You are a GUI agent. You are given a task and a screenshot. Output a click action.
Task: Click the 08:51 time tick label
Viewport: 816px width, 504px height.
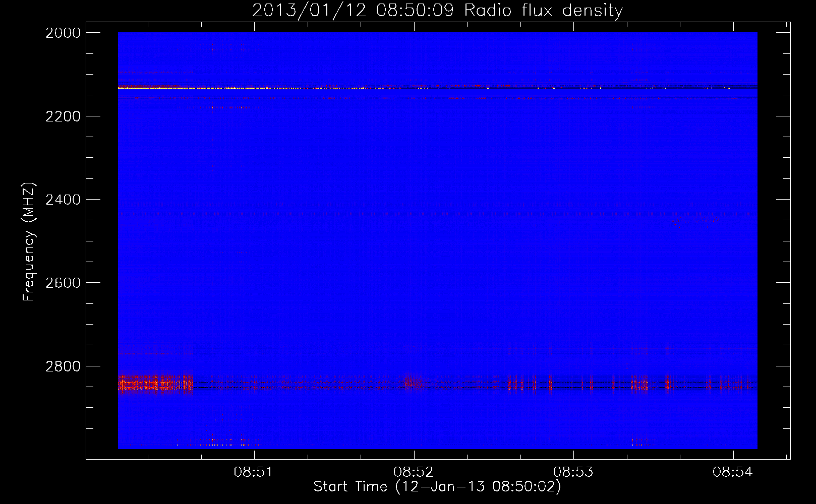tap(254, 472)
